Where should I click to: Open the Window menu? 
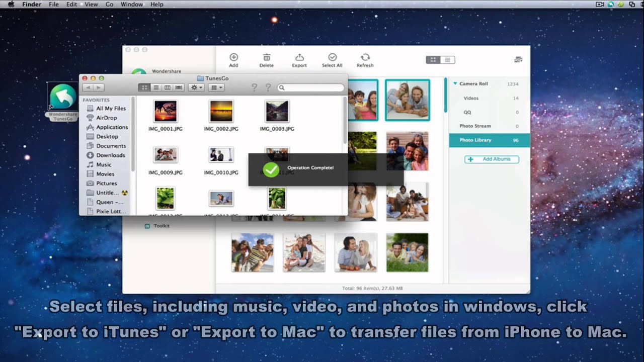click(x=132, y=4)
